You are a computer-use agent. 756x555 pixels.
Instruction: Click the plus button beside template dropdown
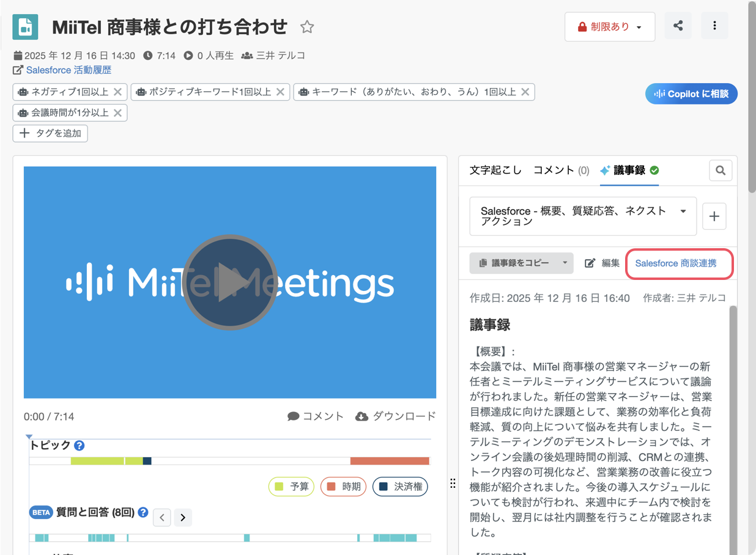[714, 216]
